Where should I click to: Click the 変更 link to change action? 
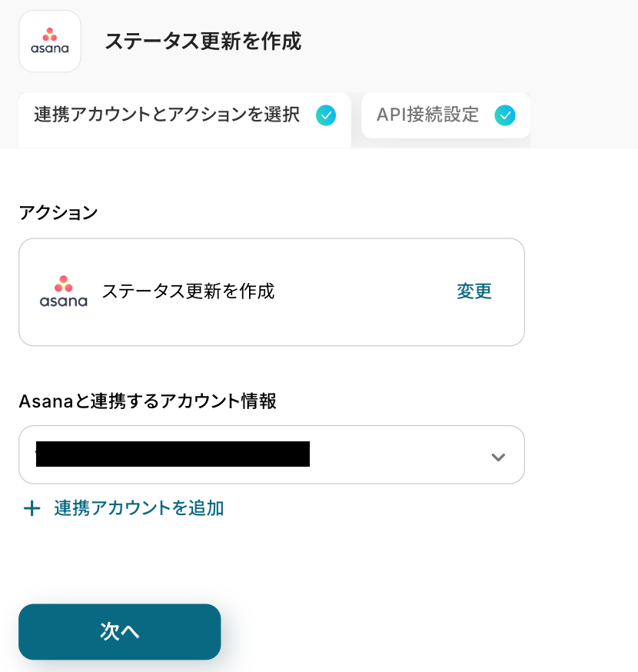pos(474,291)
